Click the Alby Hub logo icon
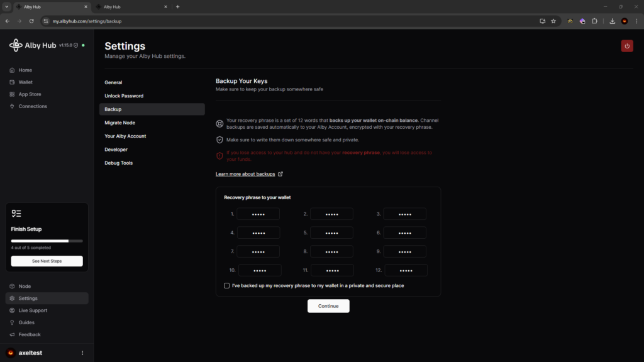 pyautogui.click(x=16, y=45)
